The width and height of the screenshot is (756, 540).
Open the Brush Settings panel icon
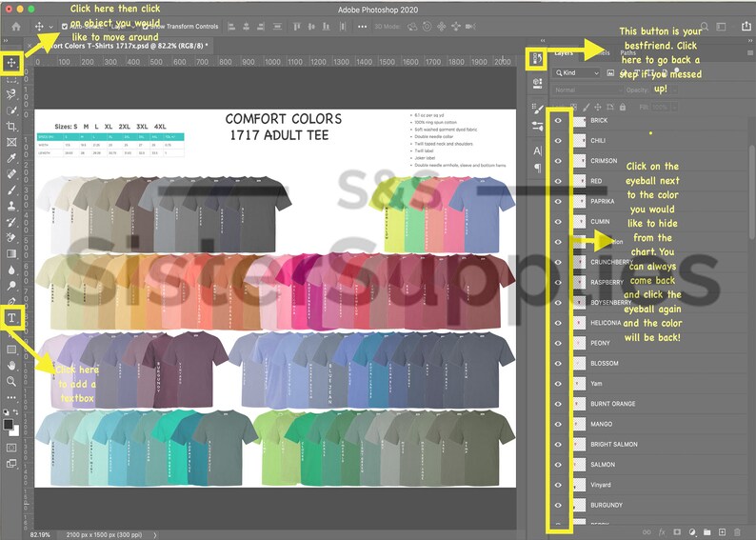[x=538, y=109]
